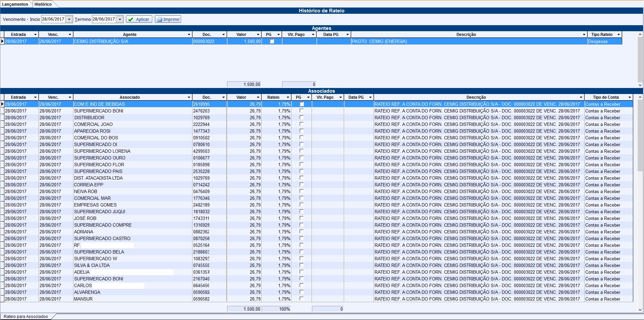Click PAGTO. CEMIG (ENERGIA) description

pos(379,41)
